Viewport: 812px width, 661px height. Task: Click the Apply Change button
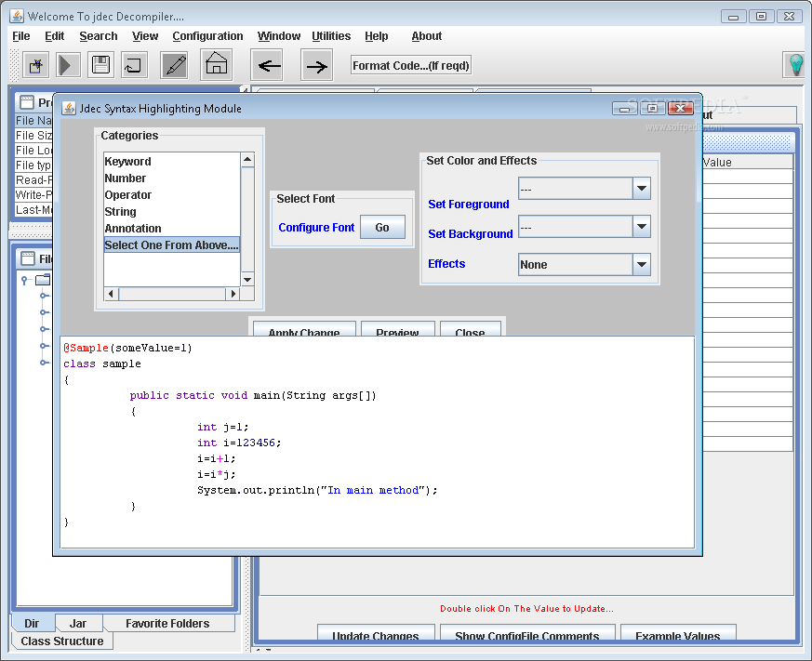click(304, 329)
